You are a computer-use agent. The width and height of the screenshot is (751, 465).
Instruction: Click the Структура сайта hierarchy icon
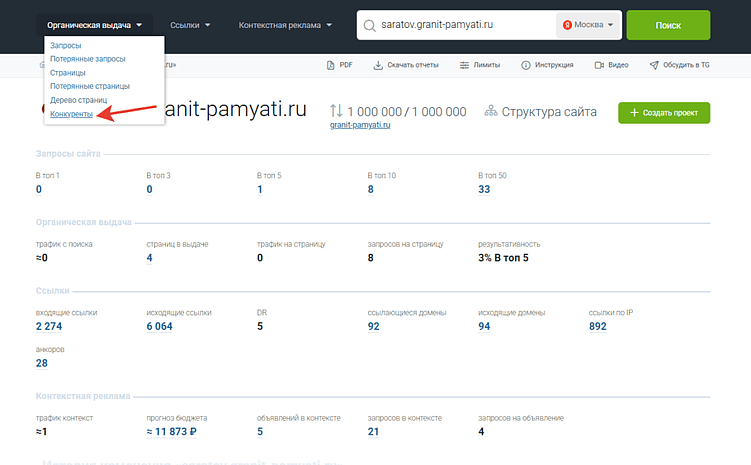(491, 111)
